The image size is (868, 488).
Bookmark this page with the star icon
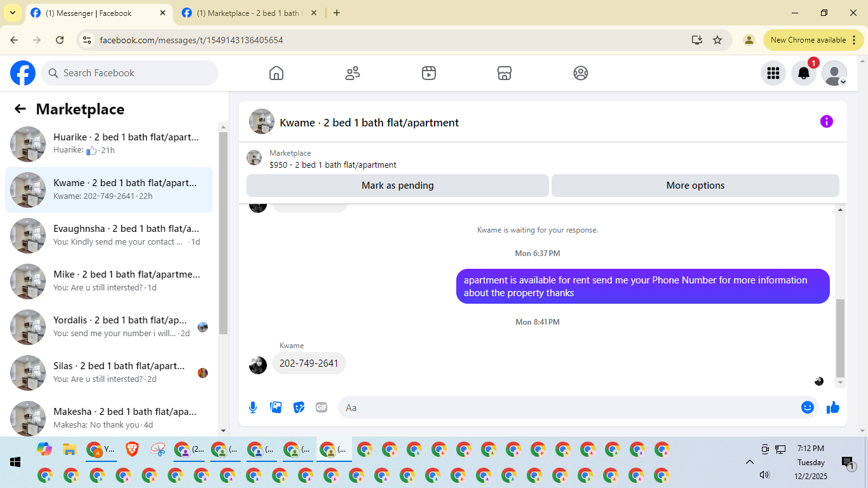[717, 40]
